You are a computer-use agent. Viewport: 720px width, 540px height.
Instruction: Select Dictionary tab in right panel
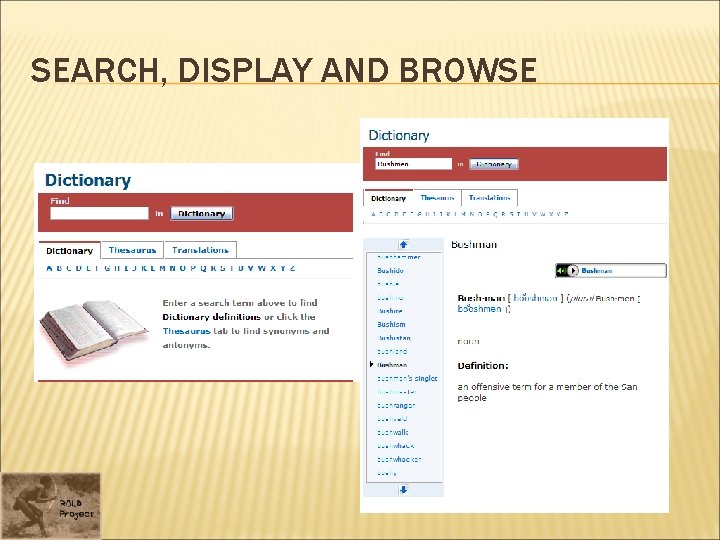tap(388, 198)
